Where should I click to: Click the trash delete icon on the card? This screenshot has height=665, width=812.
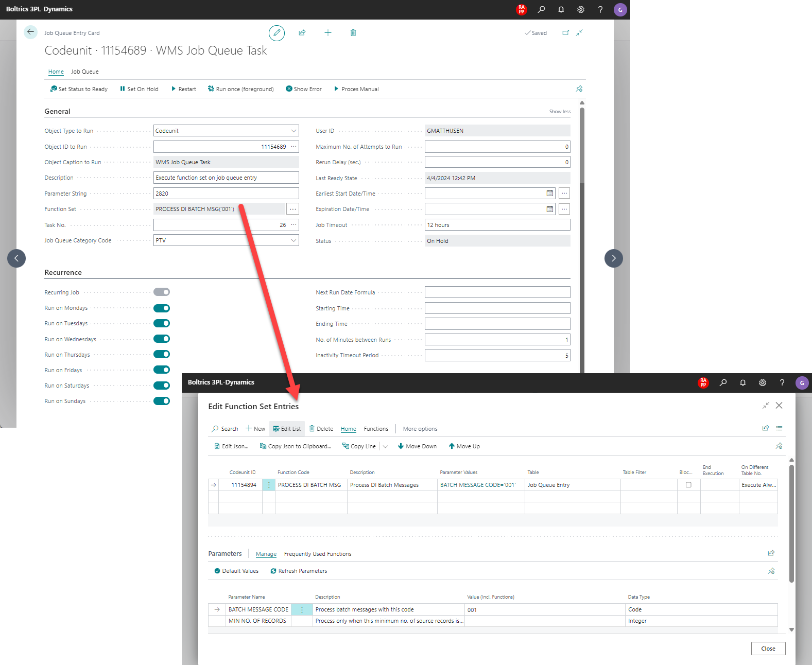tap(353, 32)
